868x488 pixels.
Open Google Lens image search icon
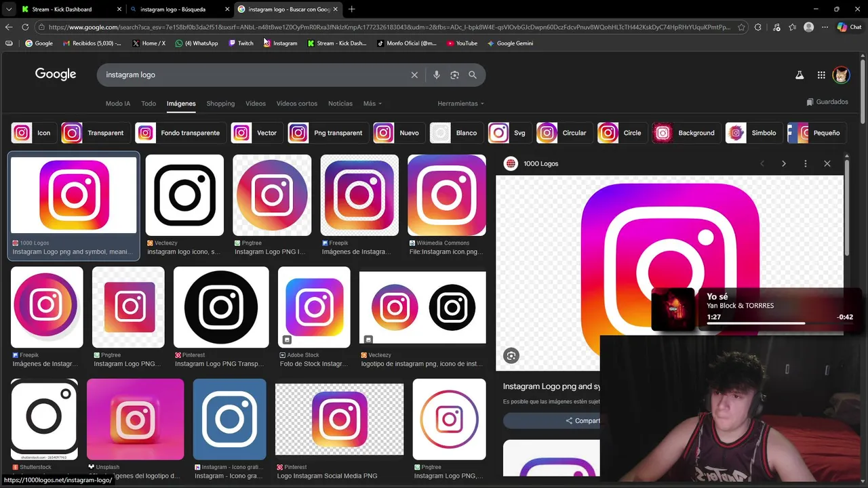click(x=454, y=75)
